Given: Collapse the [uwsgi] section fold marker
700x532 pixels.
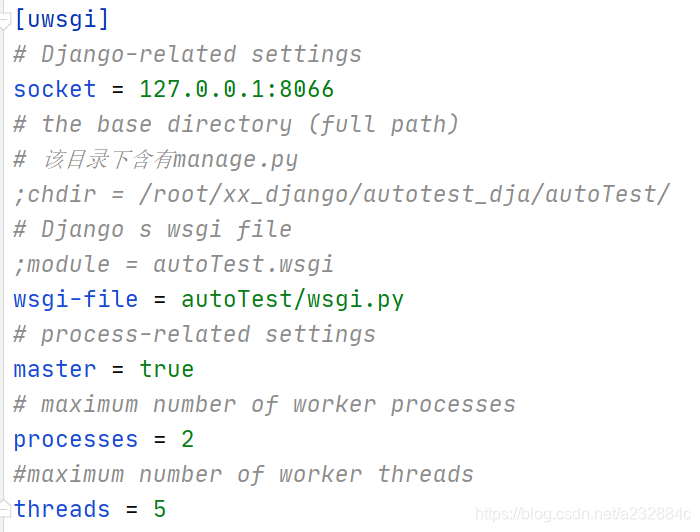Looking at the screenshot, I should point(4,21).
